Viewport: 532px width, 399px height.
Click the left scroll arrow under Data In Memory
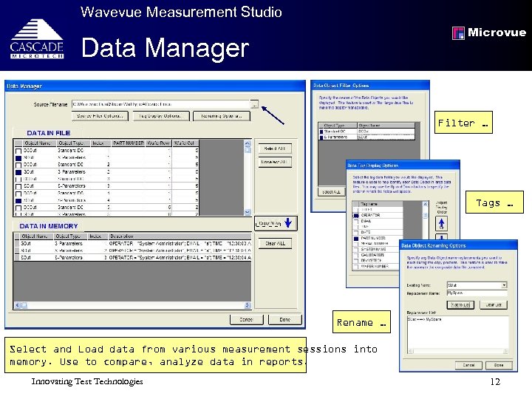click(18, 305)
